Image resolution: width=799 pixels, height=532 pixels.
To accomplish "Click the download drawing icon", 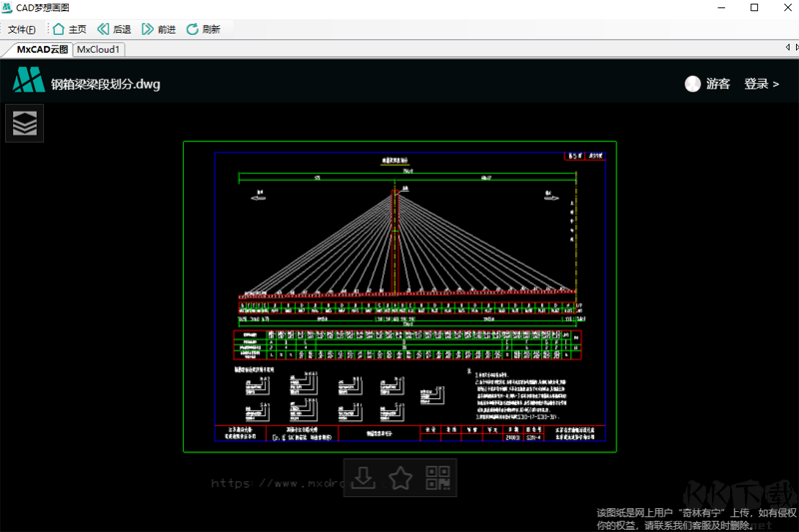I will point(365,478).
